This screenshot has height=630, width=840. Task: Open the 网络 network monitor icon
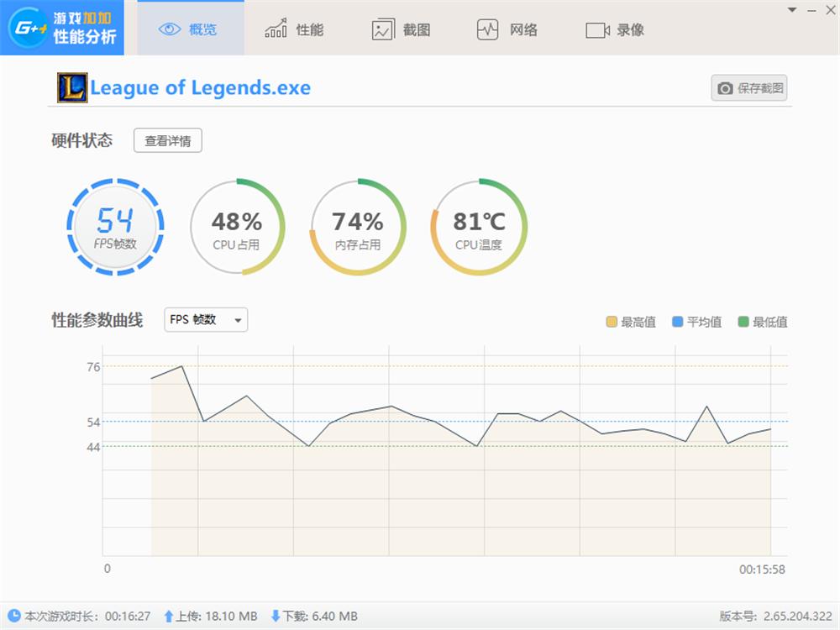(487, 28)
